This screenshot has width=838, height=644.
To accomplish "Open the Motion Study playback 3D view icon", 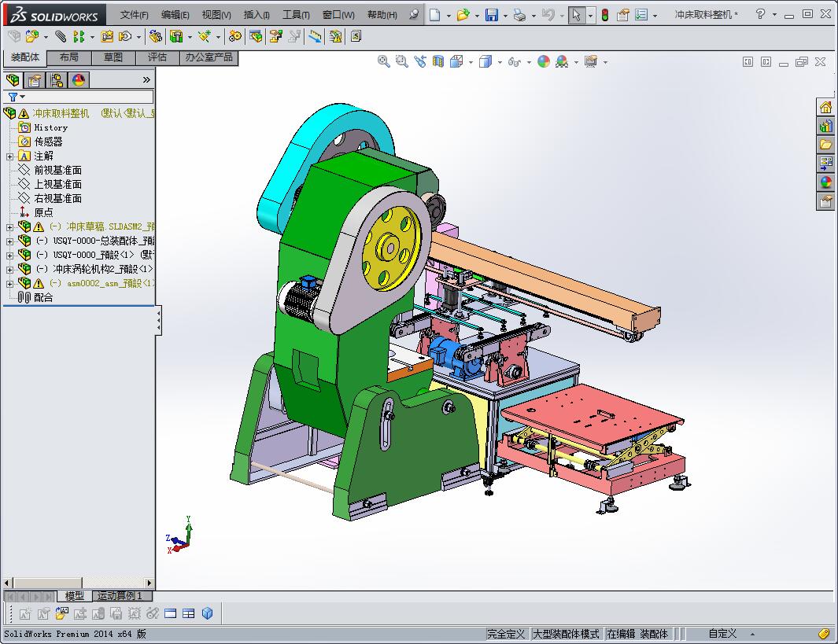I will tap(209, 613).
